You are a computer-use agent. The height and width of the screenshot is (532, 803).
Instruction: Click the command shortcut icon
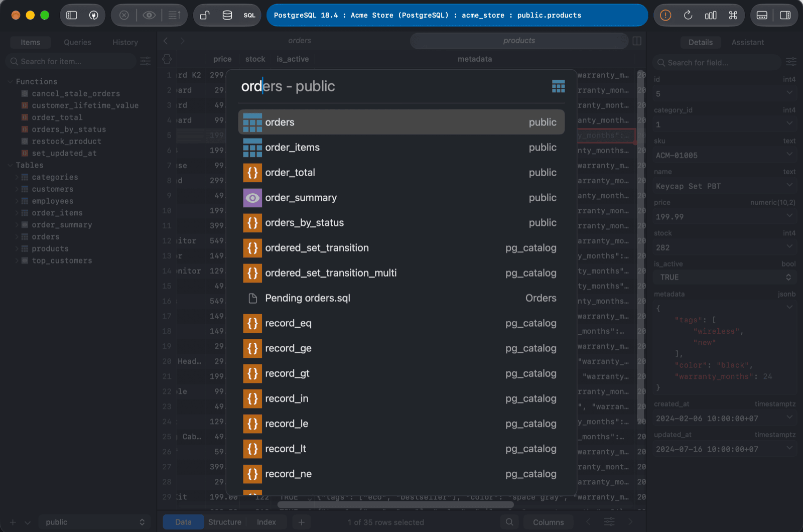(x=733, y=15)
